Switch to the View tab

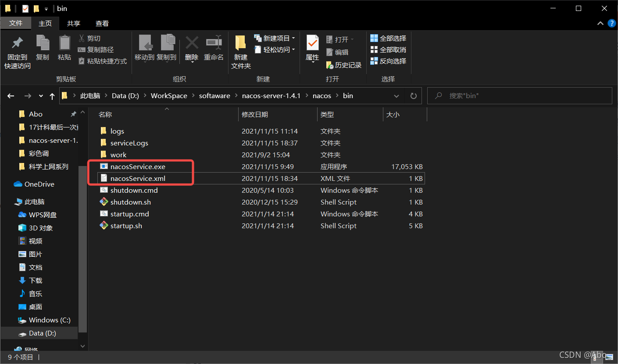pos(102,24)
